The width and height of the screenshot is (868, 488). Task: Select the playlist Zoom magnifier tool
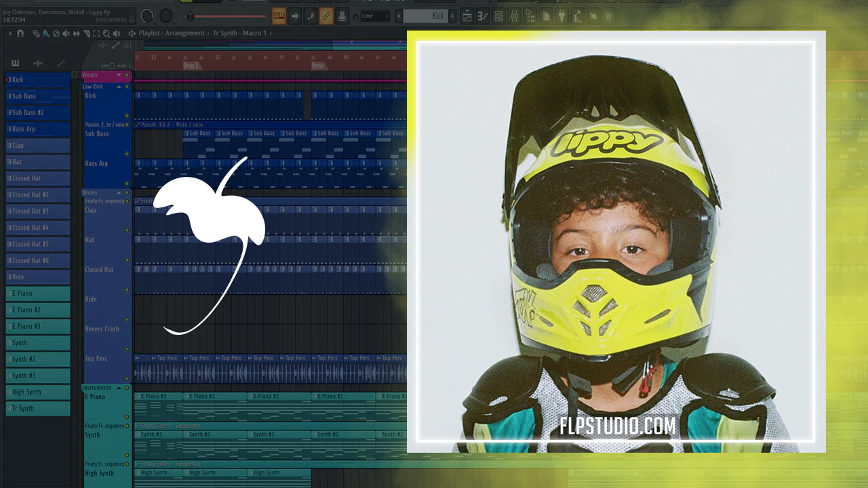point(106,33)
